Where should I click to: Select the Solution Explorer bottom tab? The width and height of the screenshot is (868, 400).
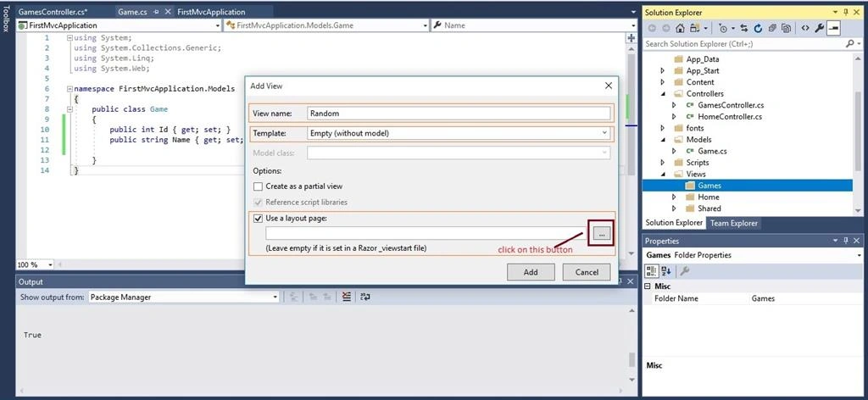click(674, 223)
